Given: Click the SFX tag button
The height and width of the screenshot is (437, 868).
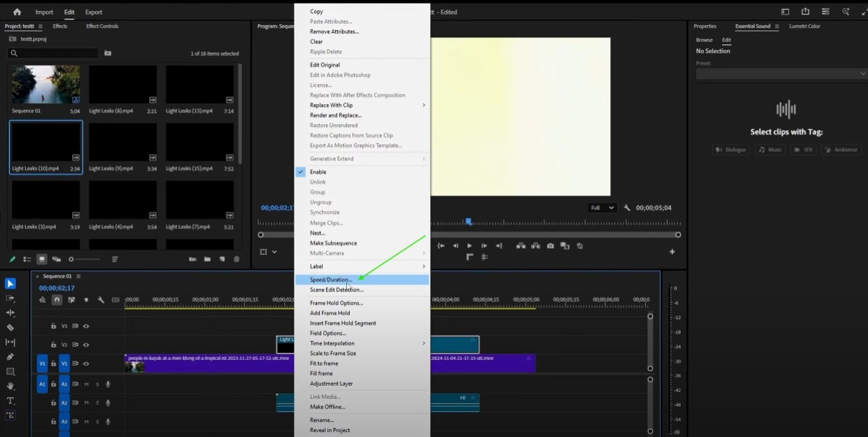Looking at the screenshot, I should coord(803,150).
